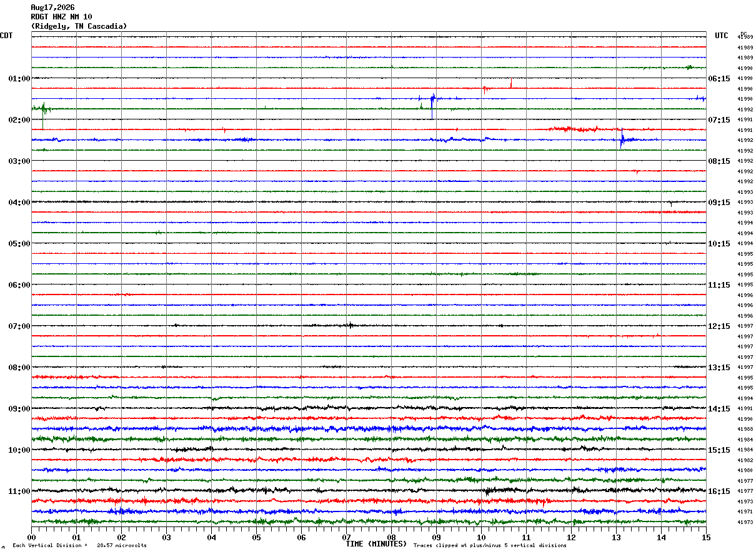
Task: Click the (Ridgely, TN Cascadia) location text
Action: coord(79,26)
